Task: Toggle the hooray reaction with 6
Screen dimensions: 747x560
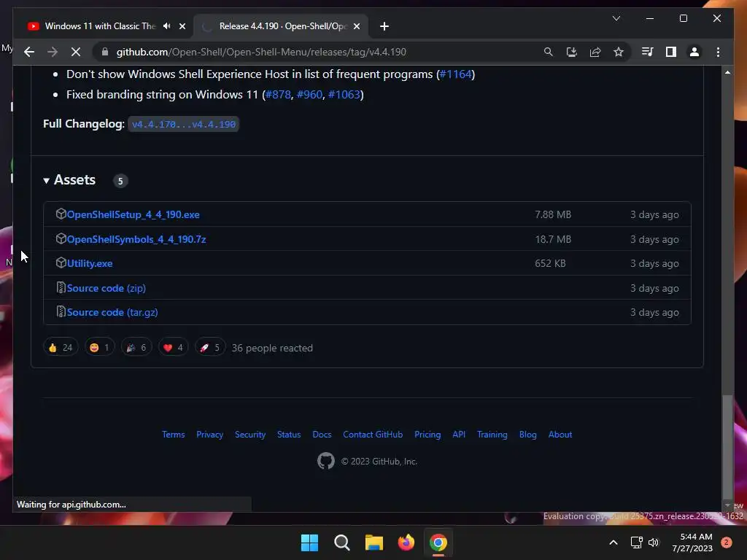Action: 136,348
